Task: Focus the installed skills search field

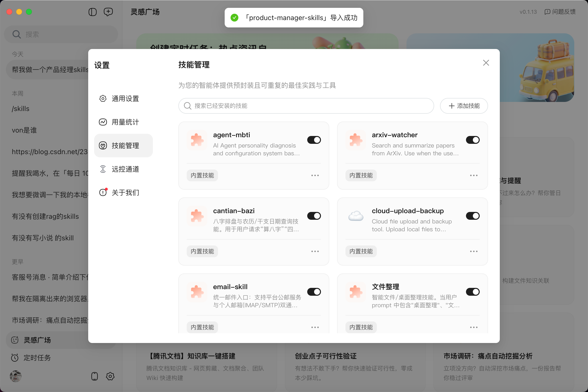Action: pyautogui.click(x=306, y=106)
